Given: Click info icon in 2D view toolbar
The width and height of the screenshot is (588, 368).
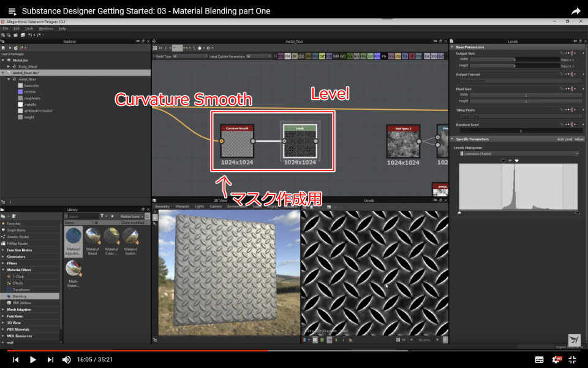Looking at the screenshot, I should pos(344,340).
